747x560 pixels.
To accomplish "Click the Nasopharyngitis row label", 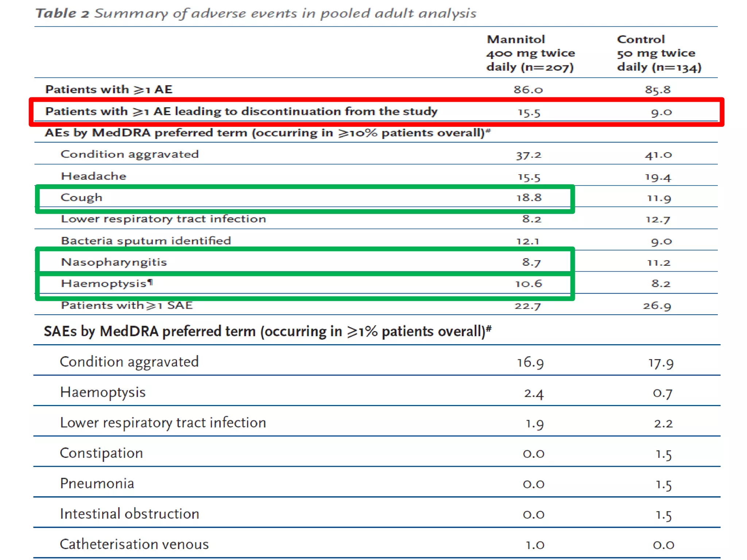I will (114, 262).
